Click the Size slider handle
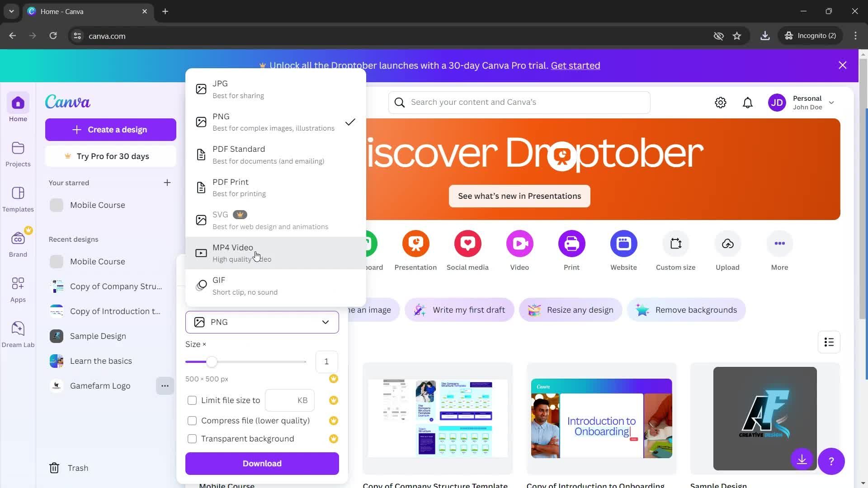Screen dimensions: 868x488 [212, 362]
